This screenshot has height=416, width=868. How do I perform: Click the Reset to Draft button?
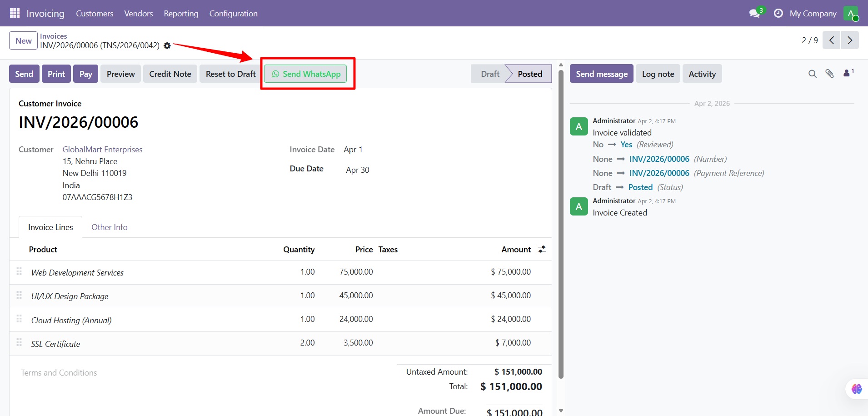(x=230, y=73)
